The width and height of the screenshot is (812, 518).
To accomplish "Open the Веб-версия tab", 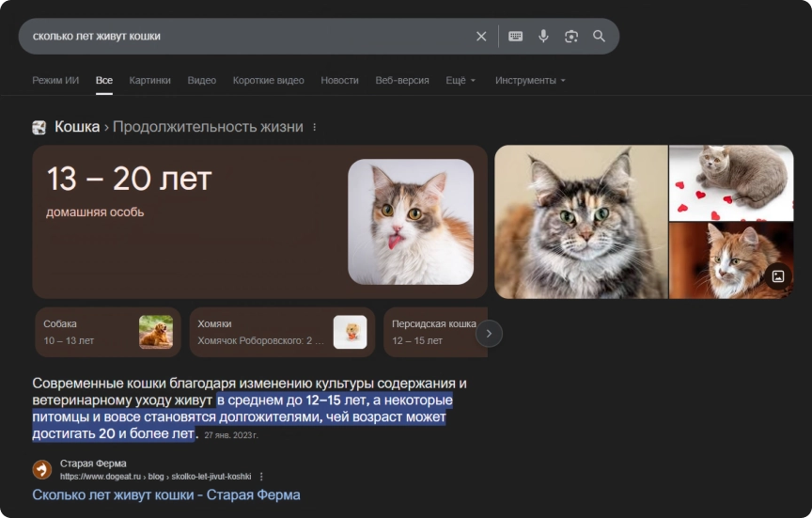I will (x=402, y=80).
